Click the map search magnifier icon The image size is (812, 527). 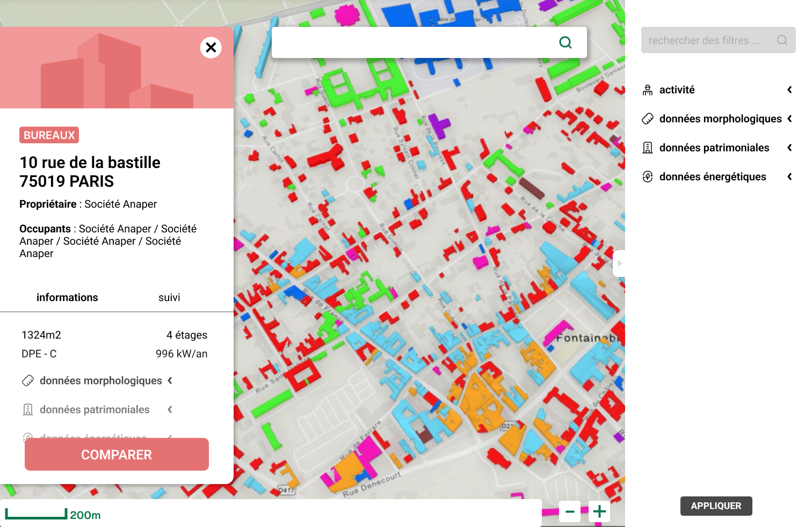565,42
